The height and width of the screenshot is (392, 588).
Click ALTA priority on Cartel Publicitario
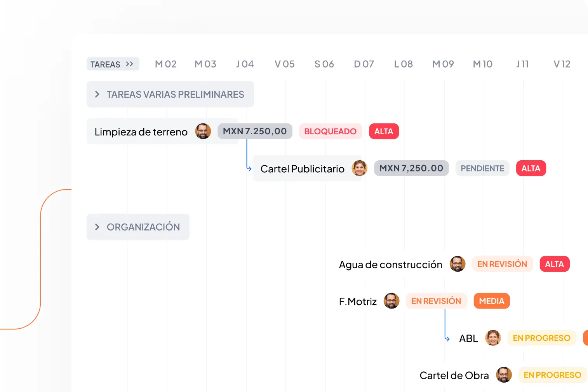tap(531, 168)
